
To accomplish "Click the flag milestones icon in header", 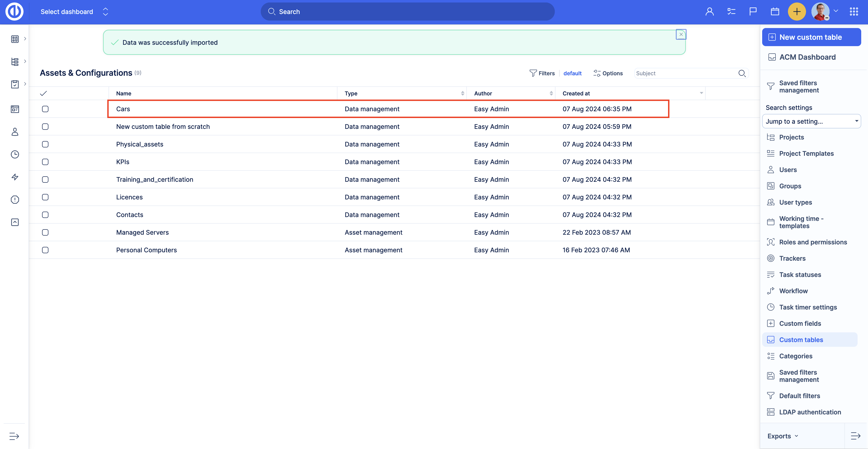I will [753, 12].
